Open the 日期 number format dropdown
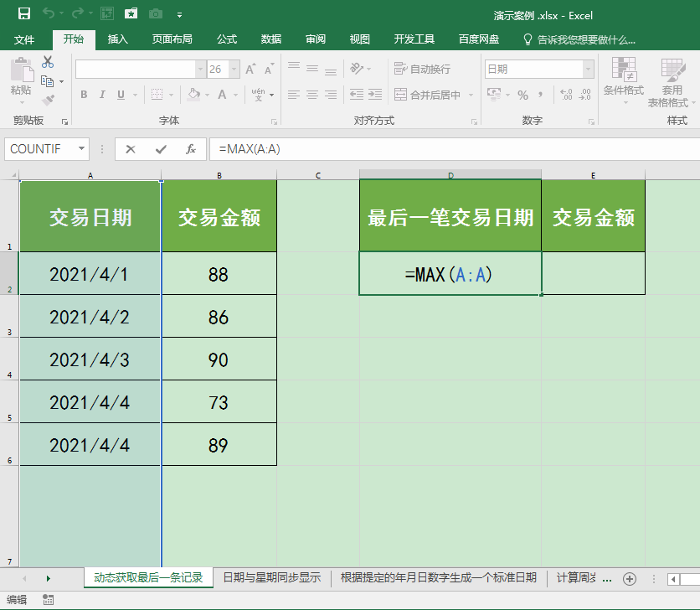The image size is (700, 610). [589, 70]
